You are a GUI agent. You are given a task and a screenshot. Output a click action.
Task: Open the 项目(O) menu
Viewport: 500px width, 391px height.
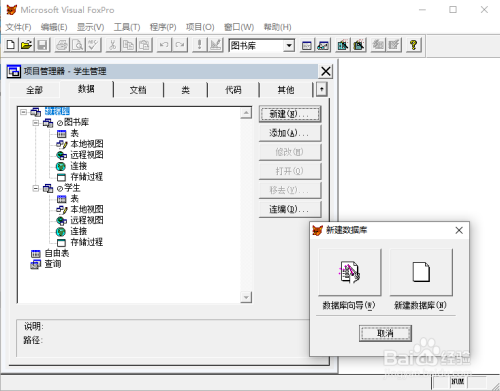click(200, 27)
